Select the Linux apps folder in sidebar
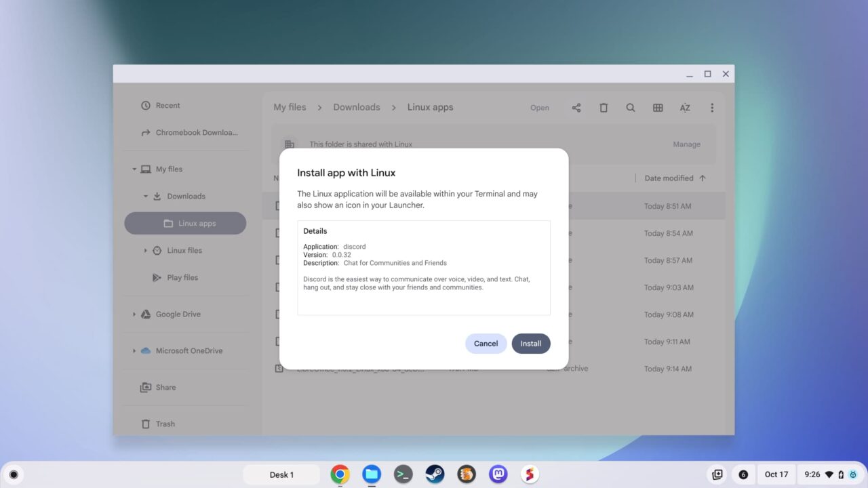Screen dimensions: 868x488 point(185,224)
